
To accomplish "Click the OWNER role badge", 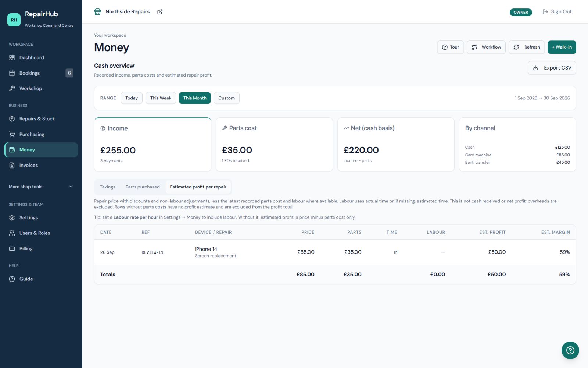I will pyautogui.click(x=521, y=12).
